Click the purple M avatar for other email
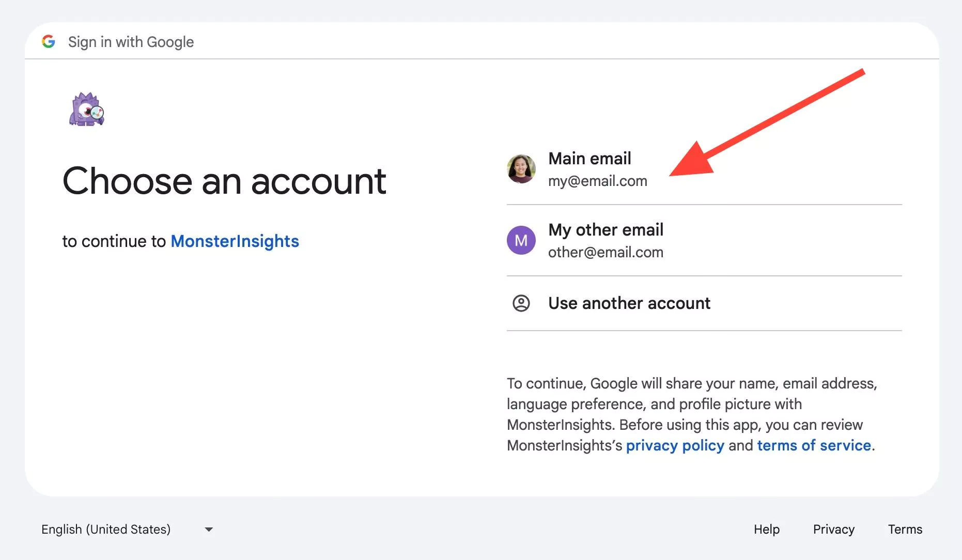Screen dimensions: 962x560 tap(521, 240)
